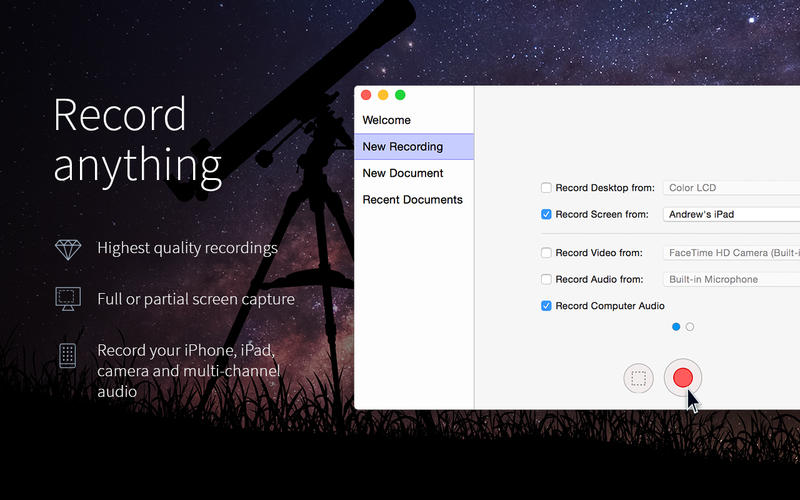Screen dimensions: 800x500
Task: Click the green zoom window button
Action: (x=400, y=95)
